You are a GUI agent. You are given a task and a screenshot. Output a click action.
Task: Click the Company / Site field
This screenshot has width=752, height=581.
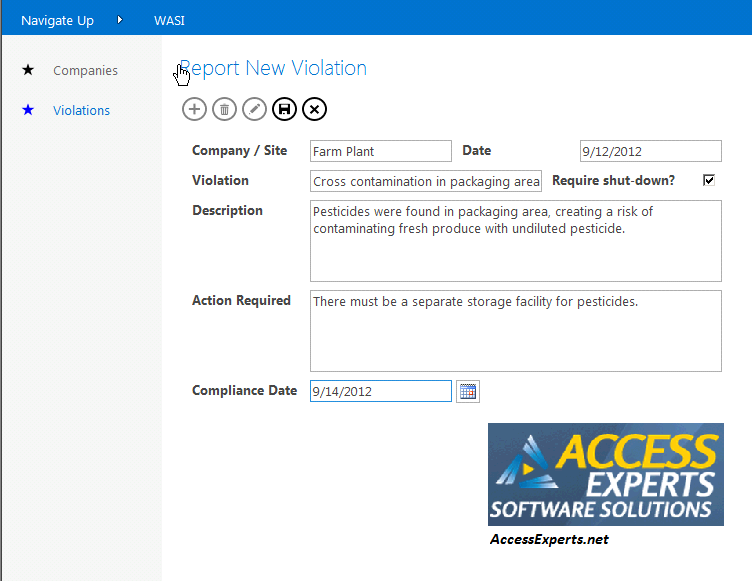coord(381,152)
